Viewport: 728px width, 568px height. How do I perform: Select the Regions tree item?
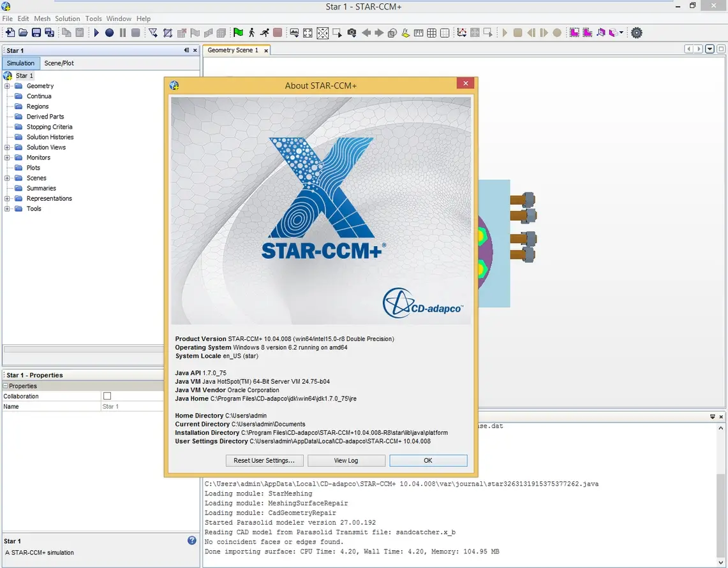coord(38,106)
